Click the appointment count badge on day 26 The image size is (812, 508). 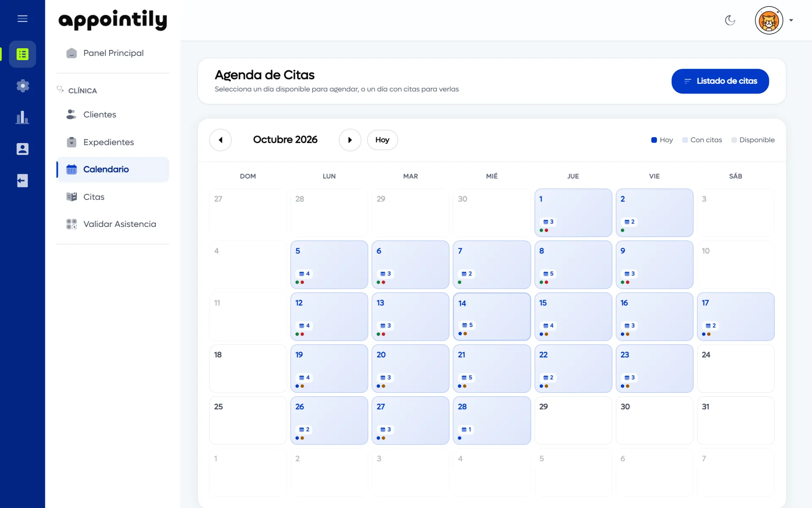coord(304,429)
